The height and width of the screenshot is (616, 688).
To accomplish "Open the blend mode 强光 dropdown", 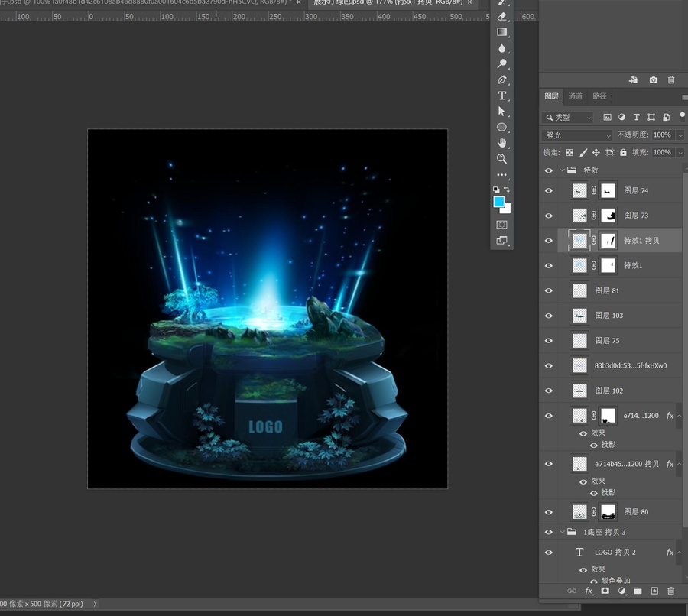I will tap(577, 135).
